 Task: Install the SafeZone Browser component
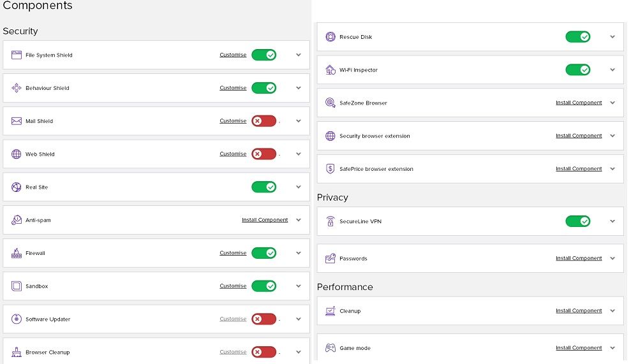pyautogui.click(x=579, y=103)
